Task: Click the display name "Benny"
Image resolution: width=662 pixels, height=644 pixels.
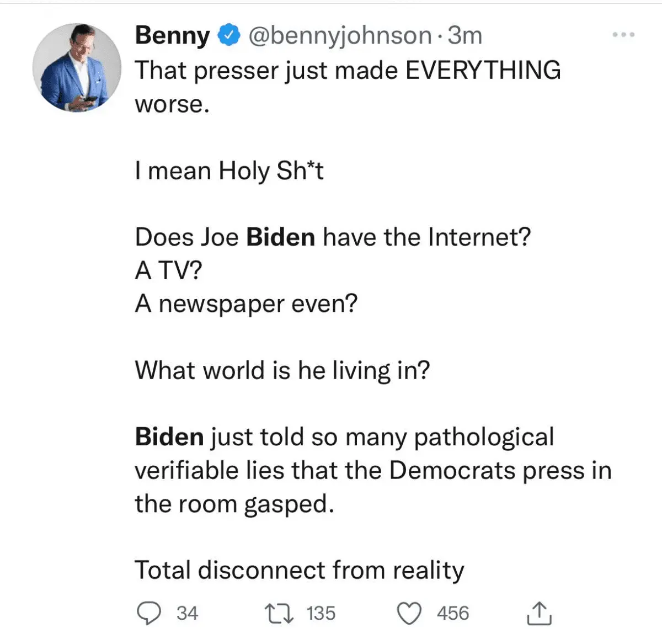Action: click(x=172, y=35)
